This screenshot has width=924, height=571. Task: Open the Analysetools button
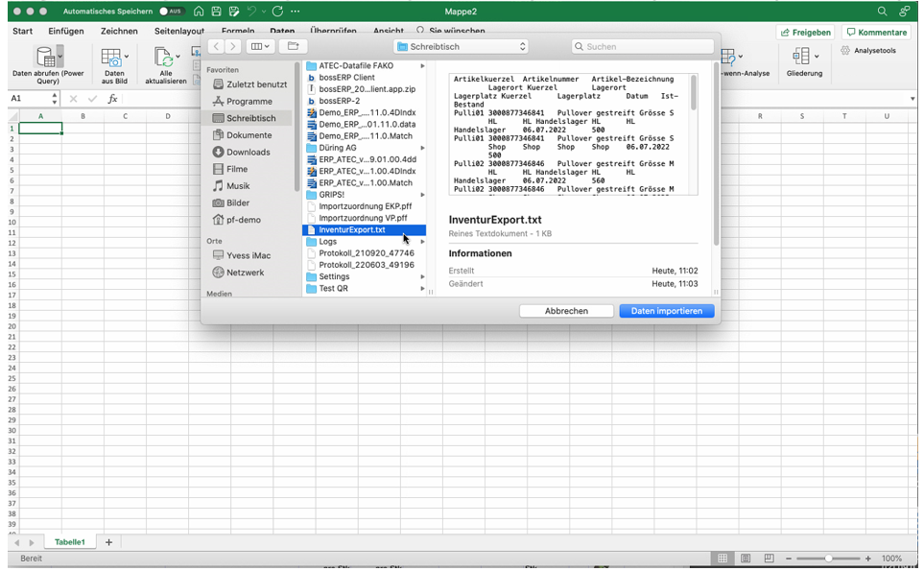(868, 51)
